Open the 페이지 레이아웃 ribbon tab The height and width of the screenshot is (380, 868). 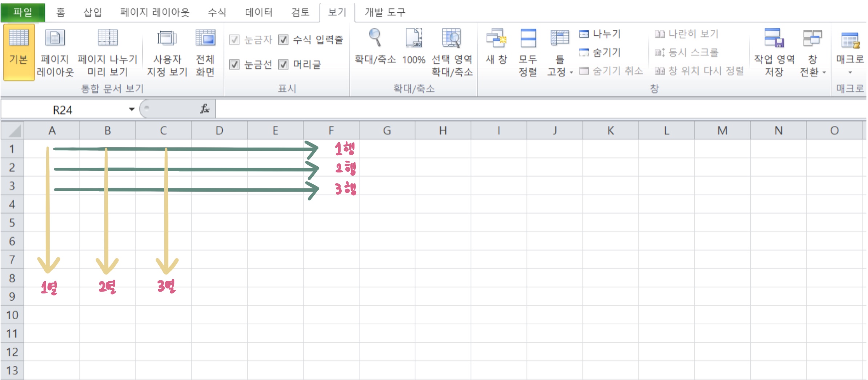click(x=155, y=12)
